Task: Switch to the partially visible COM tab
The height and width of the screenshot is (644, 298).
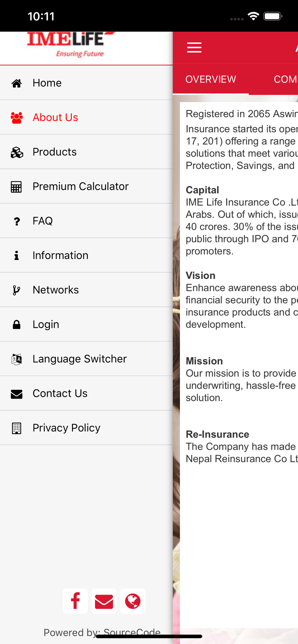Action: tap(285, 79)
